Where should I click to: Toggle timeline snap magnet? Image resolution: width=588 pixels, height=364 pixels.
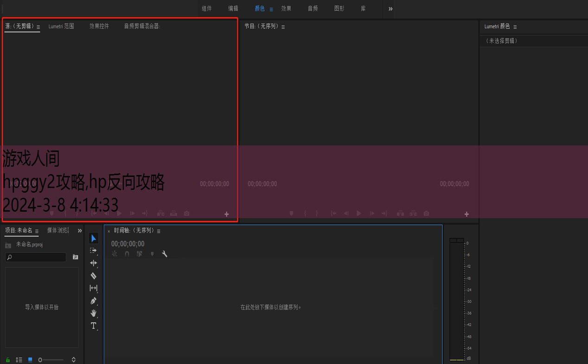(x=127, y=254)
